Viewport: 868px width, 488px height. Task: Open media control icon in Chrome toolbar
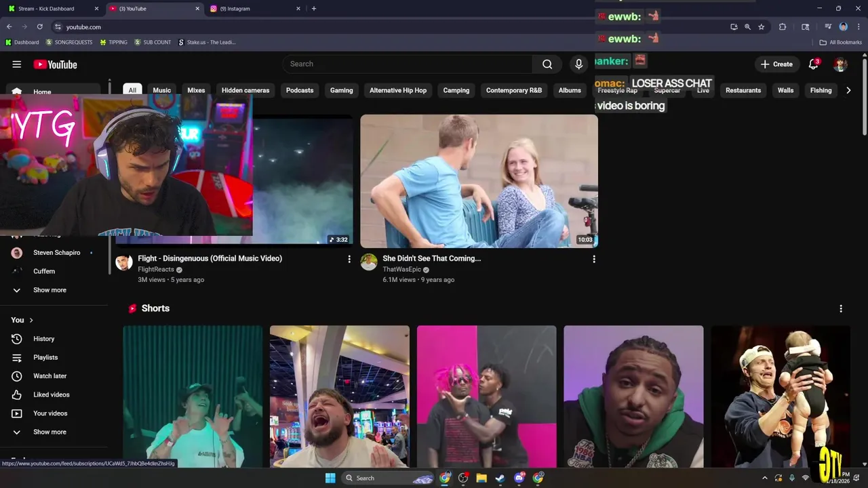point(828,26)
